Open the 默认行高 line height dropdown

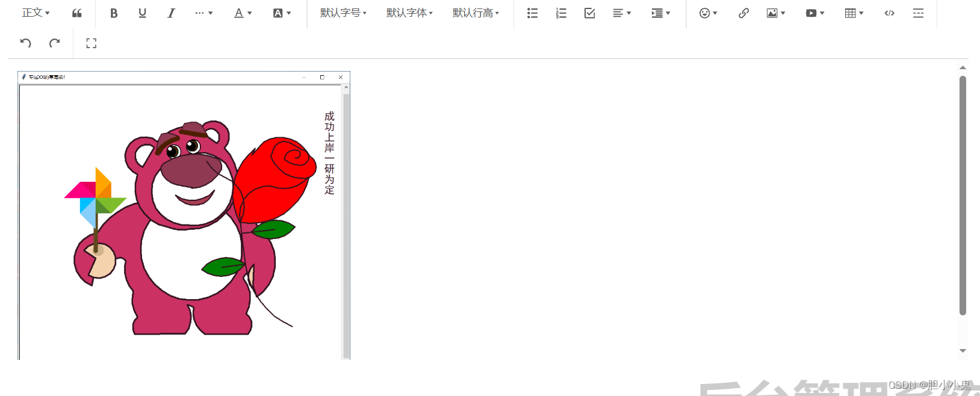476,13
